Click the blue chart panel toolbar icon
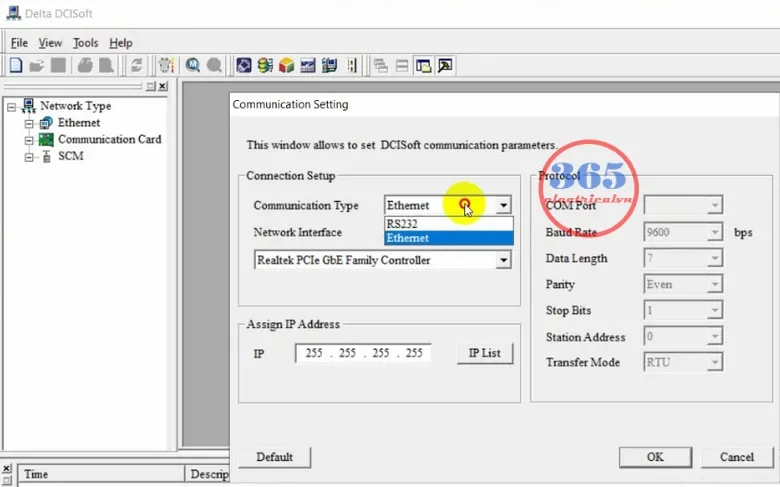Screen dimensions: 780x487 point(308,65)
